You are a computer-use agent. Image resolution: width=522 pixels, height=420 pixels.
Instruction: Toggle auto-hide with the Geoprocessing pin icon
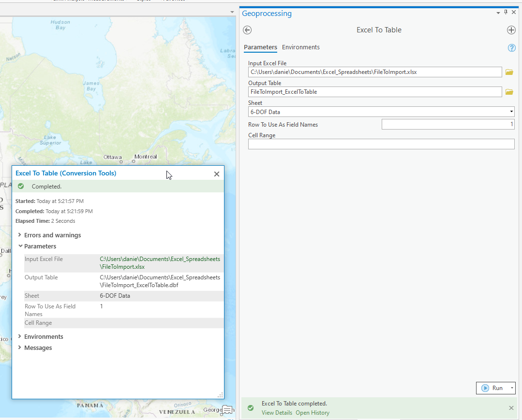505,12
